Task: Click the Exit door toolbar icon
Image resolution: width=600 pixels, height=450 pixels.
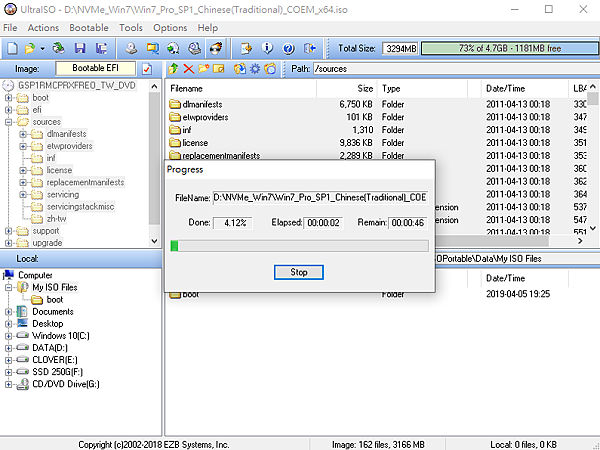Action: (x=310, y=49)
